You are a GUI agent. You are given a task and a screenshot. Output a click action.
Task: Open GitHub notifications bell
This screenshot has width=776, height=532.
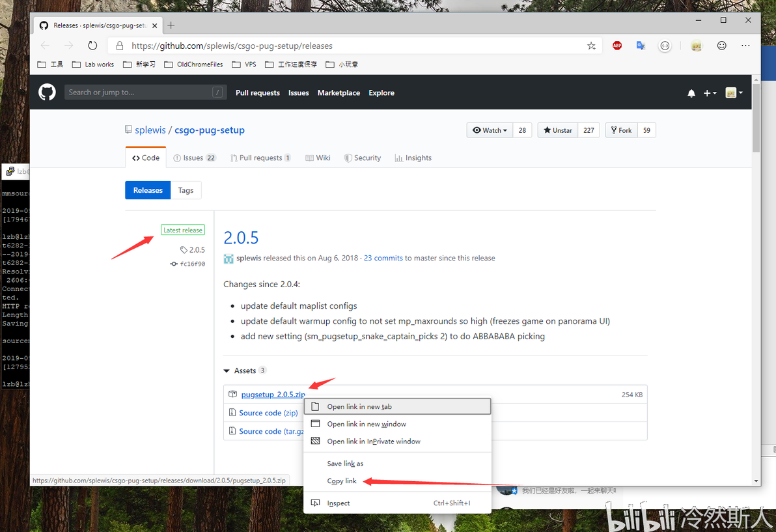click(691, 93)
